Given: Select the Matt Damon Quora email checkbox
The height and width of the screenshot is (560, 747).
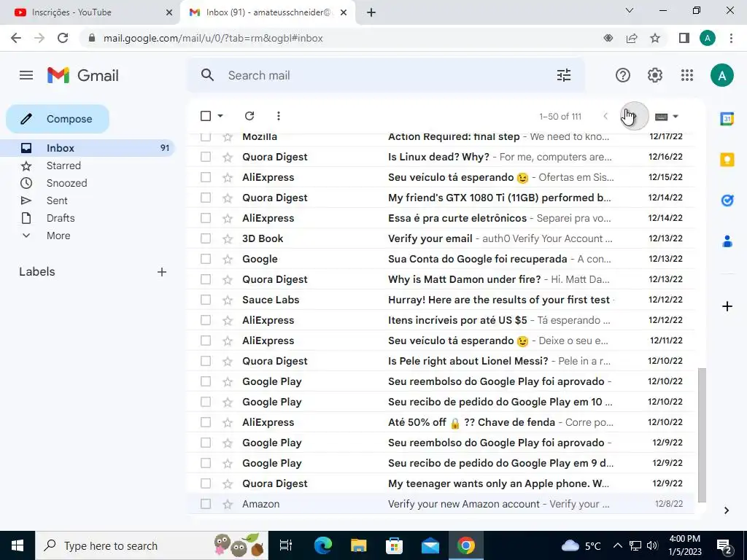Looking at the screenshot, I should (x=206, y=279).
